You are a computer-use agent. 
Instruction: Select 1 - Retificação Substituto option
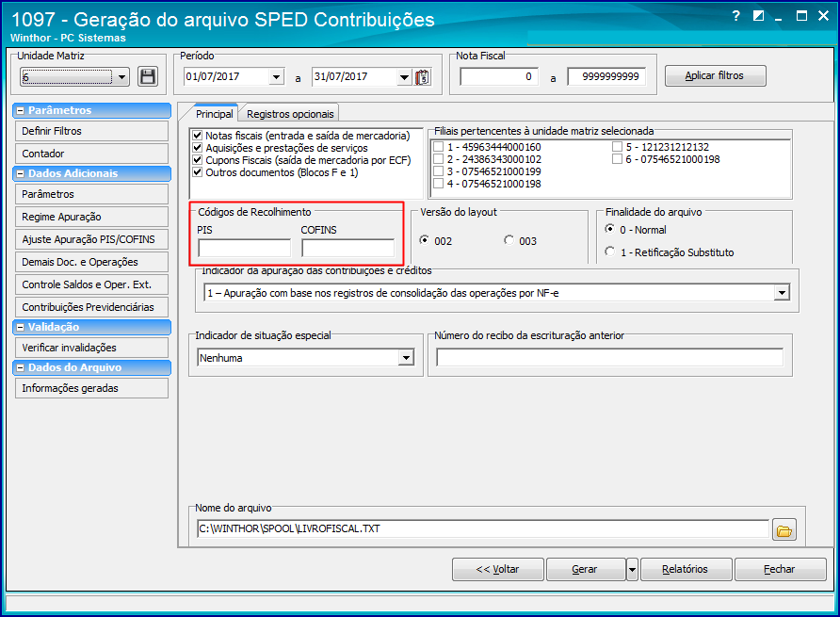pos(609,252)
